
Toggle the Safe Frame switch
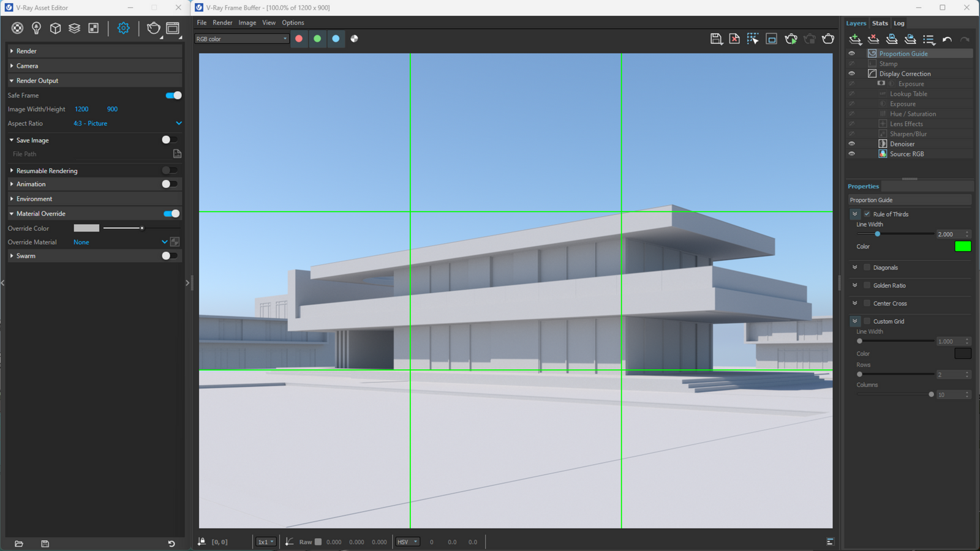172,95
